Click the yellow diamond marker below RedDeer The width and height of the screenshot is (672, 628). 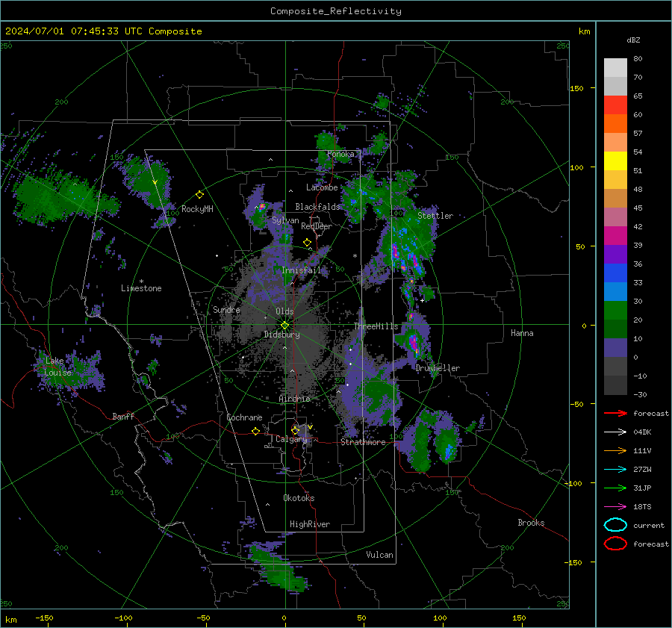[x=307, y=243]
